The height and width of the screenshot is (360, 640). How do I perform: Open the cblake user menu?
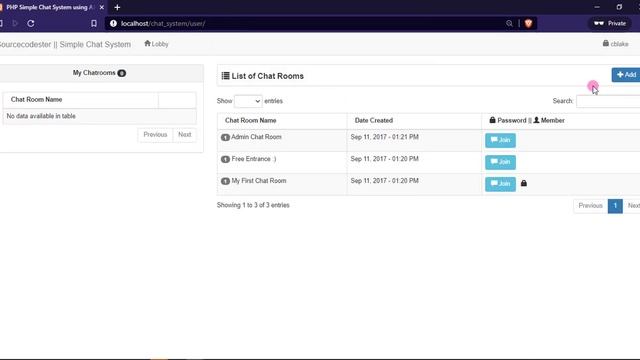(x=616, y=44)
